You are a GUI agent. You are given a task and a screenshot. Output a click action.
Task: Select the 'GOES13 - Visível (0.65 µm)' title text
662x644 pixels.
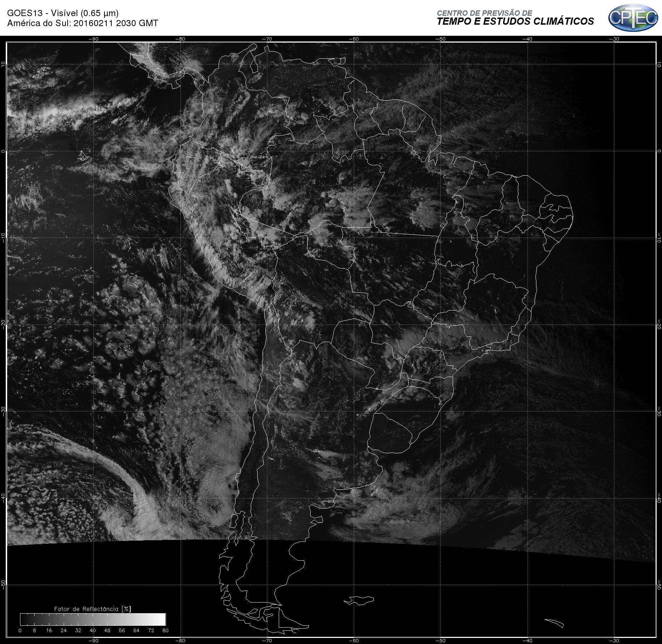[x=63, y=13]
